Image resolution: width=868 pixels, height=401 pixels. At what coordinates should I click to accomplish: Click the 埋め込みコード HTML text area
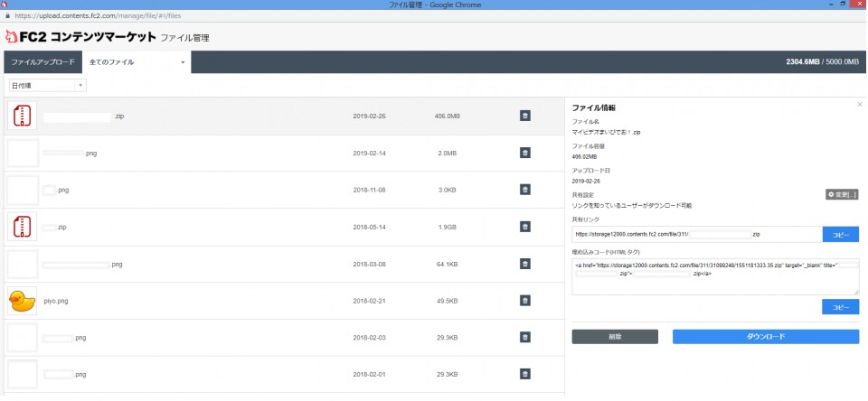[x=714, y=276]
